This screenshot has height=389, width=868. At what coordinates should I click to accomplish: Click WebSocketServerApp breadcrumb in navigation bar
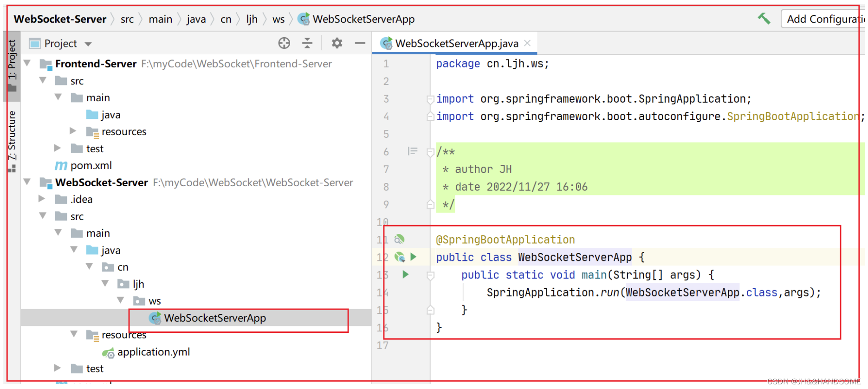(356, 19)
